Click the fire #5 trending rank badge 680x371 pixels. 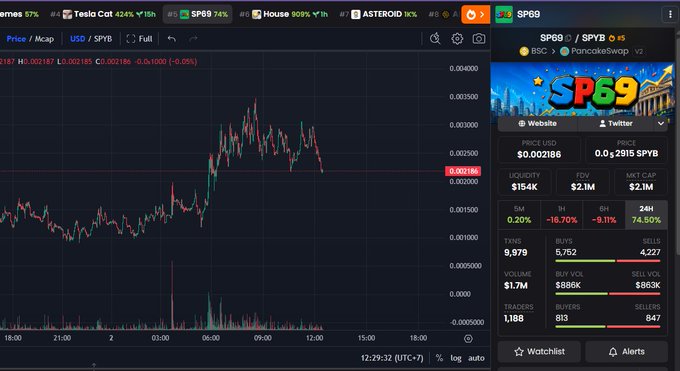point(617,38)
